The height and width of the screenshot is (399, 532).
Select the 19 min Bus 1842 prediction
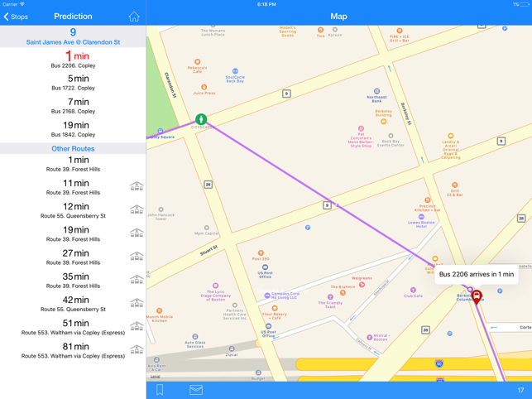tap(73, 130)
